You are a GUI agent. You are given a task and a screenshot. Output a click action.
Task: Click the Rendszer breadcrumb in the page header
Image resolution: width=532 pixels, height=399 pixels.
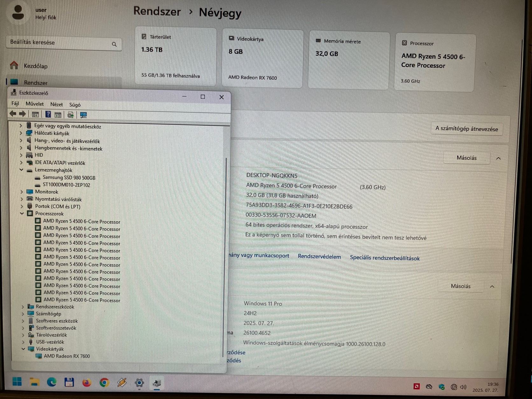(157, 11)
